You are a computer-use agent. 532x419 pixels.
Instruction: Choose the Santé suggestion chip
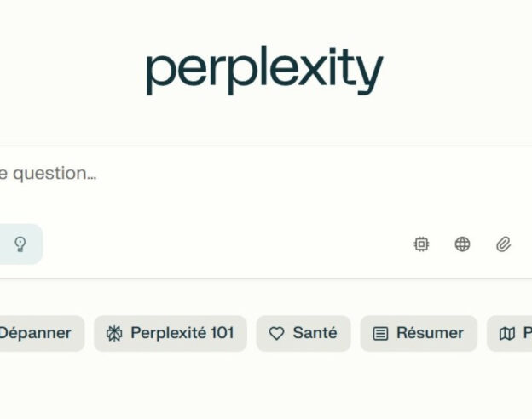pos(304,333)
